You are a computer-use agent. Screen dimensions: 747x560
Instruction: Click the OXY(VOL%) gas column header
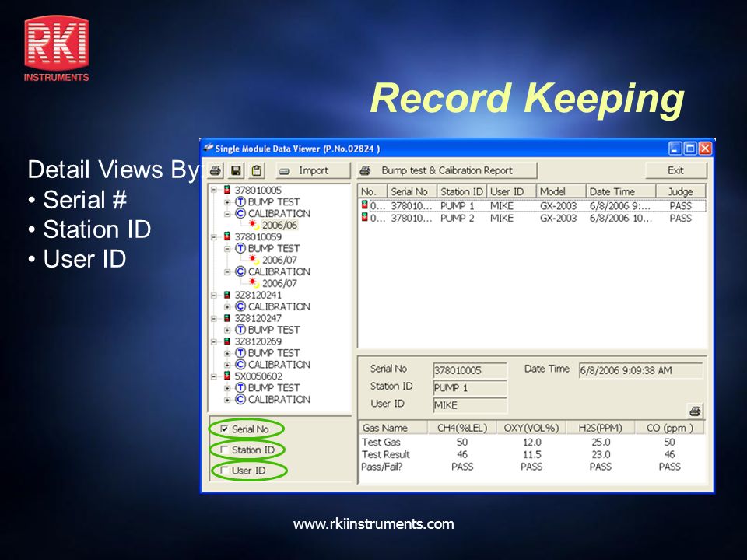pyautogui.click(x=531, y=428)
